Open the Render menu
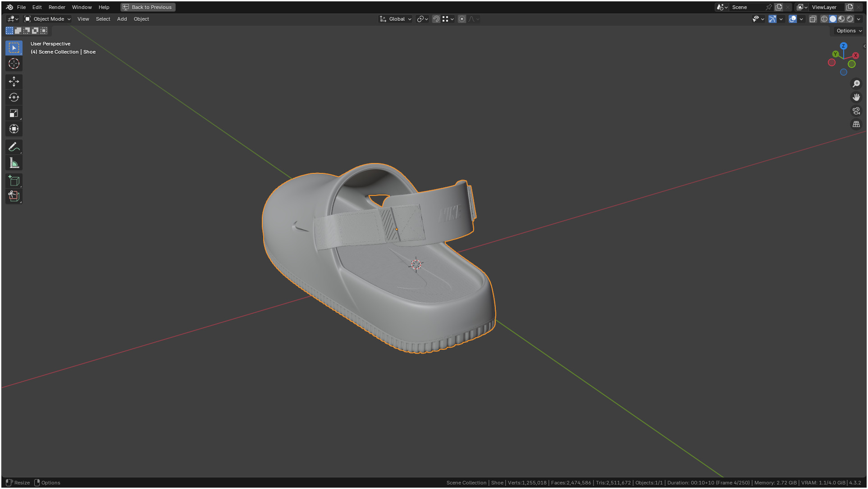This screenshot has width=868, height=489. [x=57, y=7]
